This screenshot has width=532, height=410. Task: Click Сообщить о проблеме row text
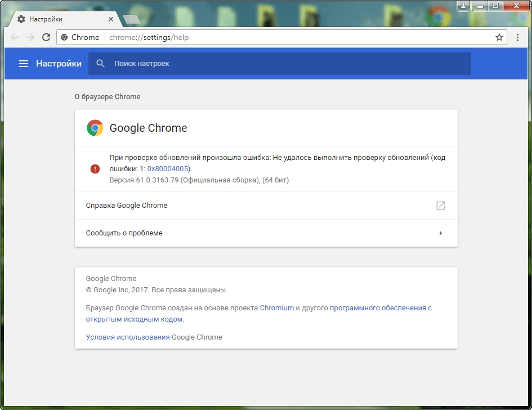click(124, 233)
